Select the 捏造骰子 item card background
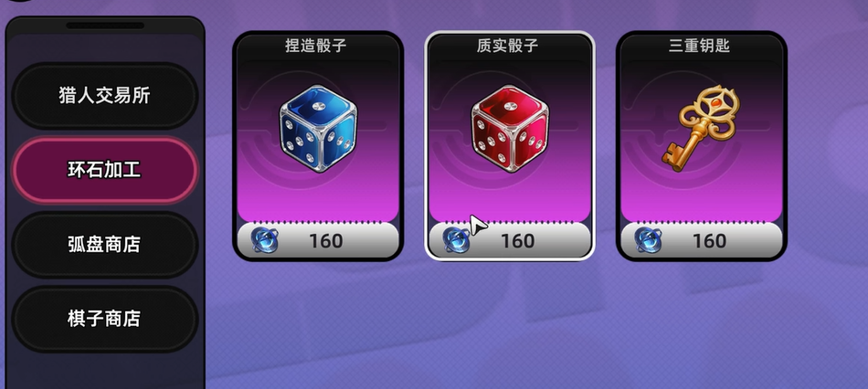The image size is (868, 389). click(318, 145)
